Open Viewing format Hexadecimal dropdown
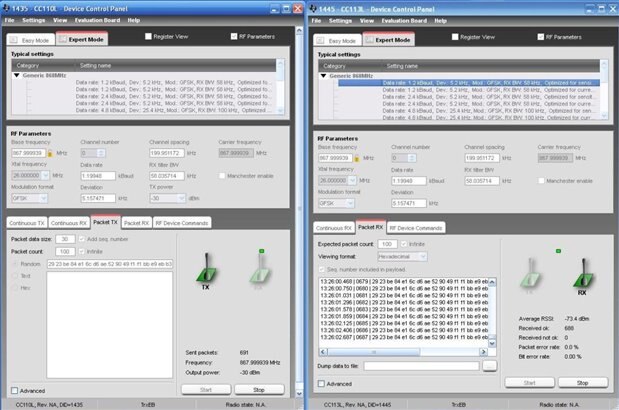The height and width of the screenshot is (410, 619). tap(402, 256)
